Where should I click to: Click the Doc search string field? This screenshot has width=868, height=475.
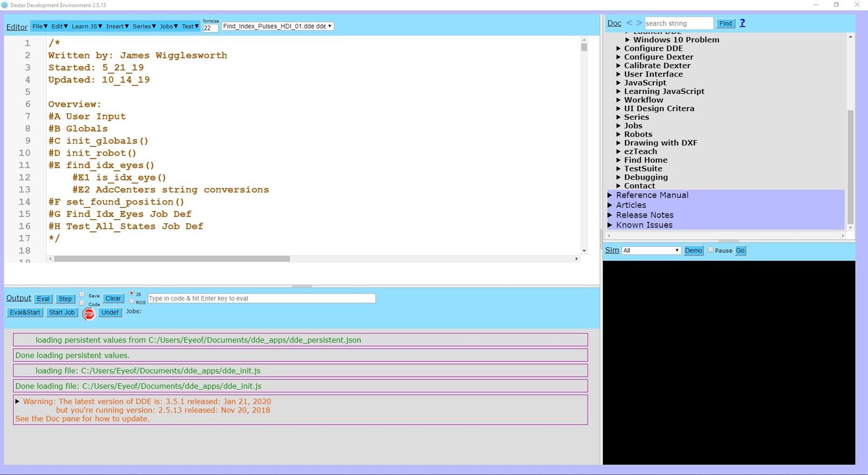click(679, 23)
